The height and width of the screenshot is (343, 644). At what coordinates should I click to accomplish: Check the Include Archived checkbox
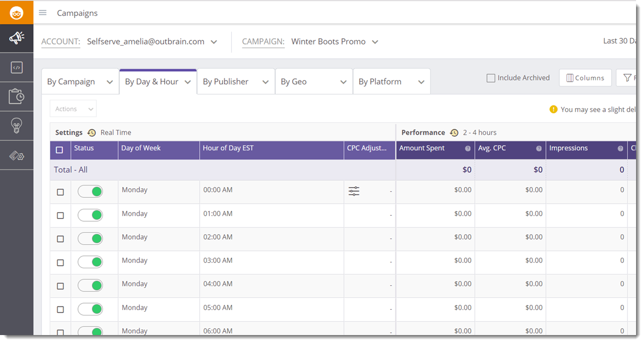[491, 78]
